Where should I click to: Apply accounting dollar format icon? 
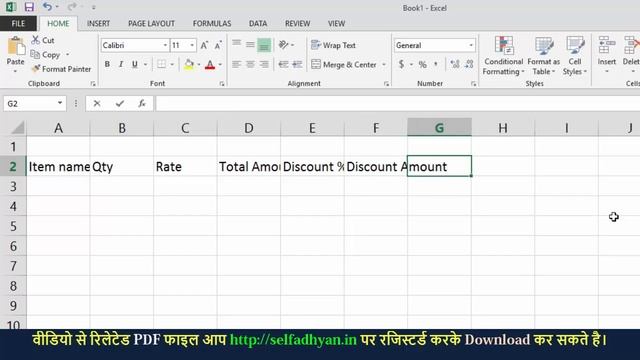402,64
